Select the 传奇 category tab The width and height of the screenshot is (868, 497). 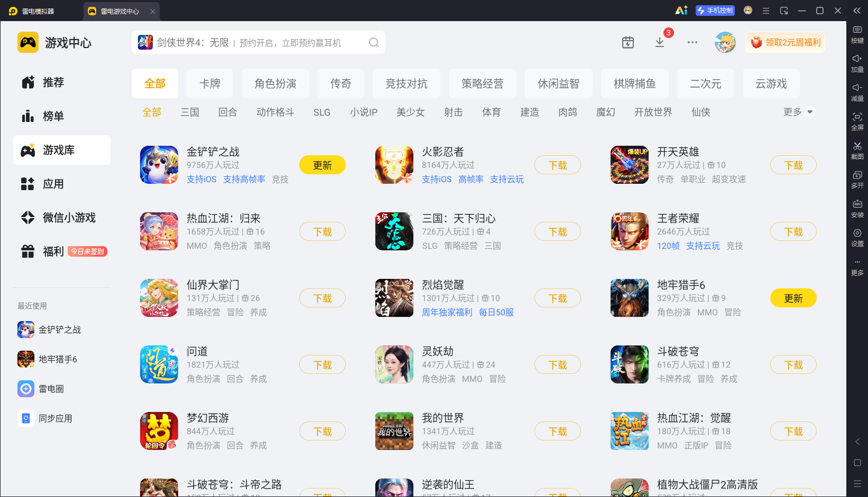[x=341, y=83]
